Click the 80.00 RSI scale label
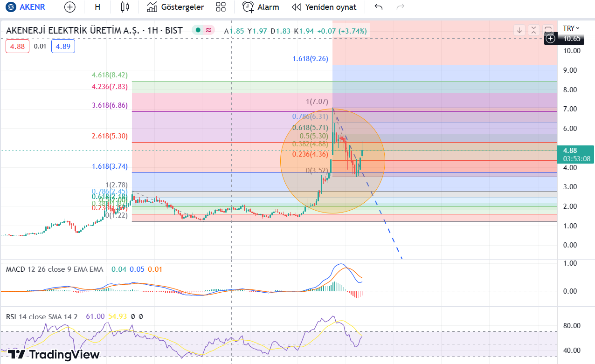 (572, 326)
